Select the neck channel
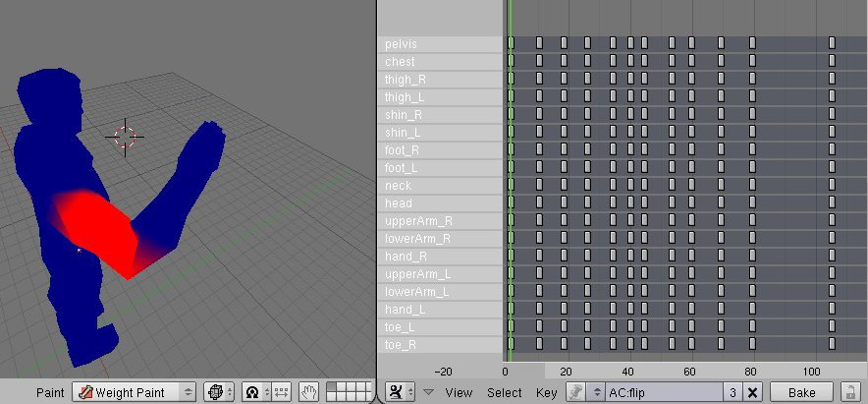Screen dimensions: 868x404 440,186
